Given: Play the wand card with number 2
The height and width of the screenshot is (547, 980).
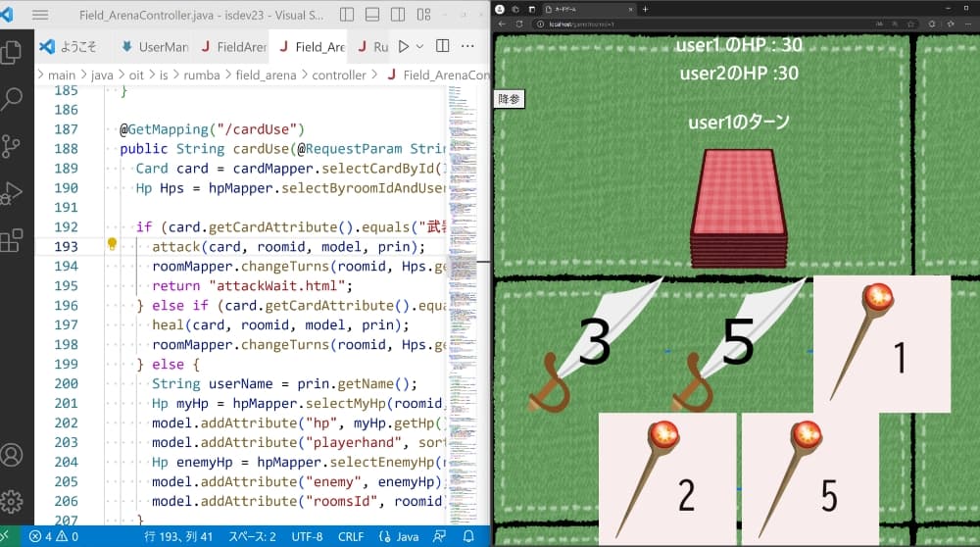Looking at the screenshot, I should coord(666,478).
